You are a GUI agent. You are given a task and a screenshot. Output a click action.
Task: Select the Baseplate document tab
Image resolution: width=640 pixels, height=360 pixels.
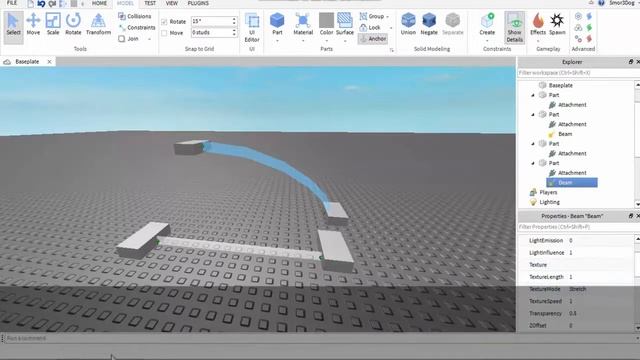click(27, 62)
